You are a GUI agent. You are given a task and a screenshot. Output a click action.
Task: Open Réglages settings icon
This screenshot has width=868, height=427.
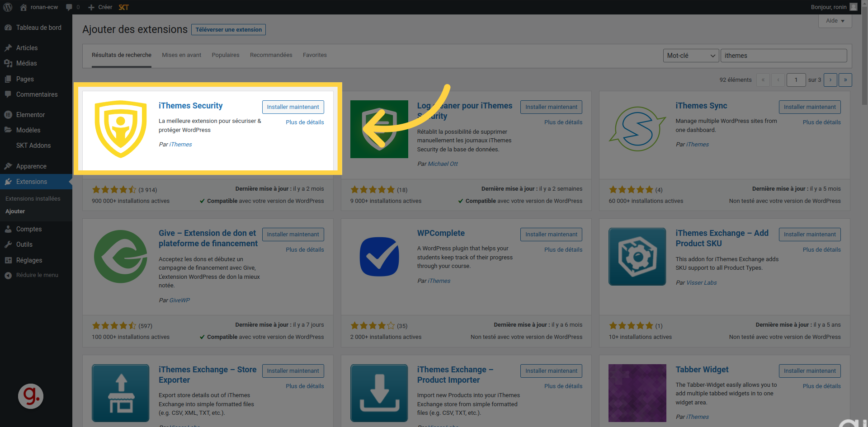8,260
